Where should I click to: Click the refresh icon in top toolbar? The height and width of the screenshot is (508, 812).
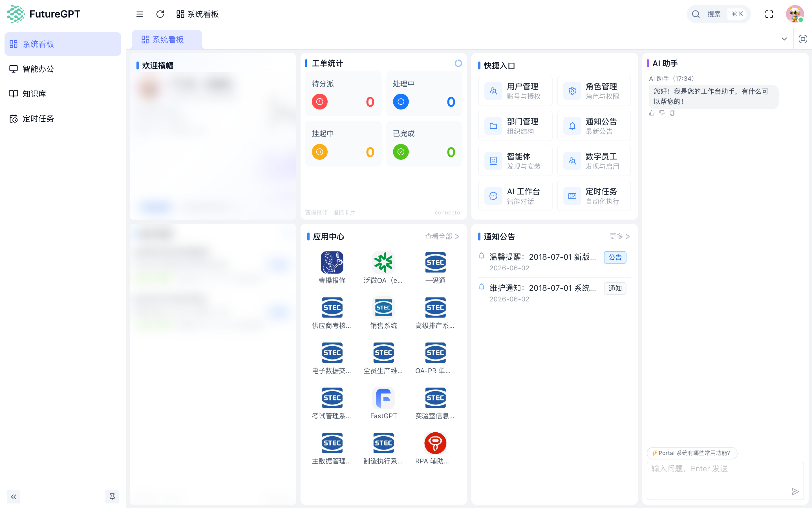tap(160, 14)
